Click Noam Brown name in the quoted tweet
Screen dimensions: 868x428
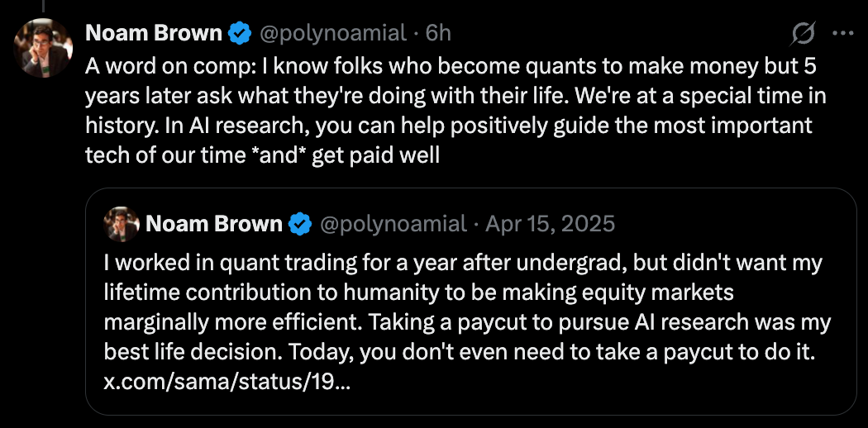214,224
